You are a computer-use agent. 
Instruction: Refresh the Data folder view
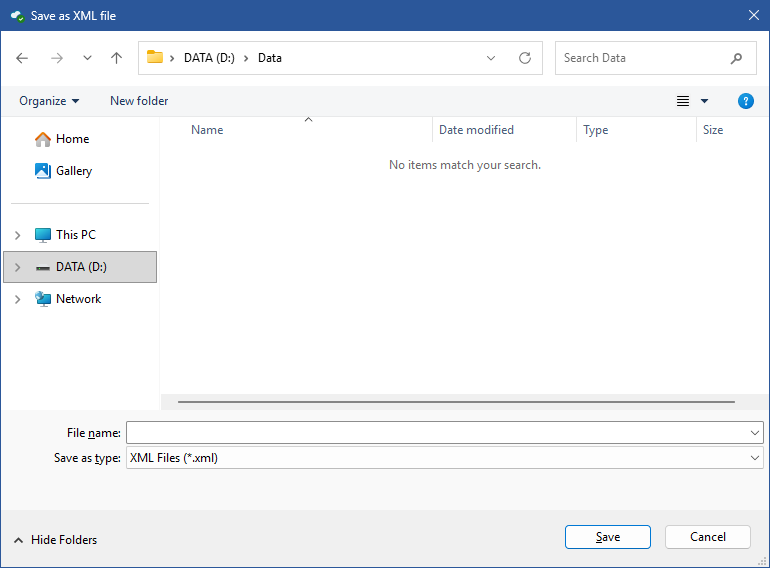(525, 58)
